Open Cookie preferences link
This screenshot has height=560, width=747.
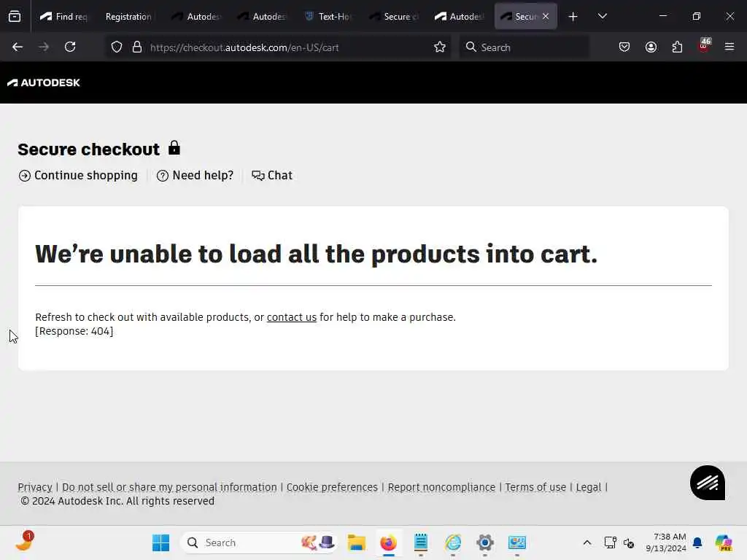point(332,487)
